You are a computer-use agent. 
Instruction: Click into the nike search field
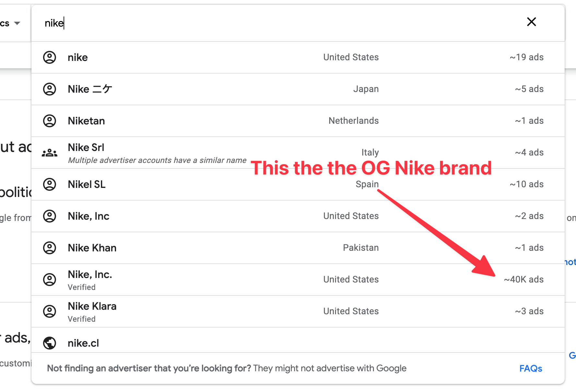259,23
